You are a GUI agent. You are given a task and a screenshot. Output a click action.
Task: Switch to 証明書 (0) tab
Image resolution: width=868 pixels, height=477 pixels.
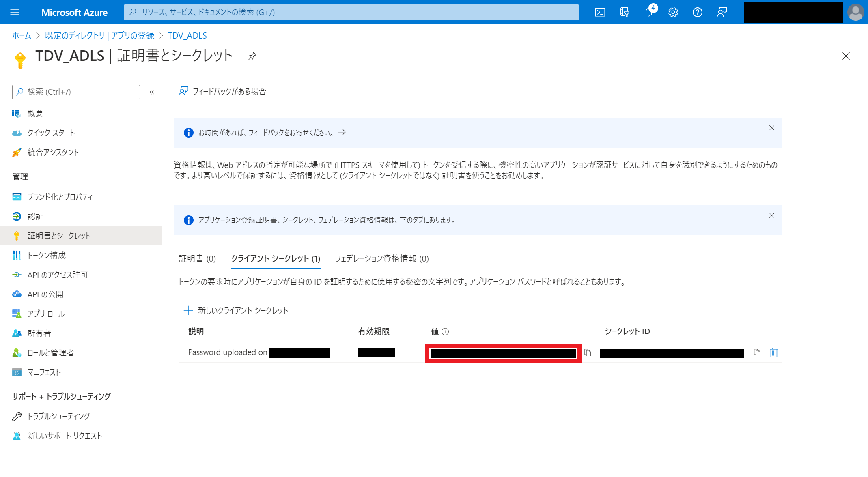coord(197,258)
